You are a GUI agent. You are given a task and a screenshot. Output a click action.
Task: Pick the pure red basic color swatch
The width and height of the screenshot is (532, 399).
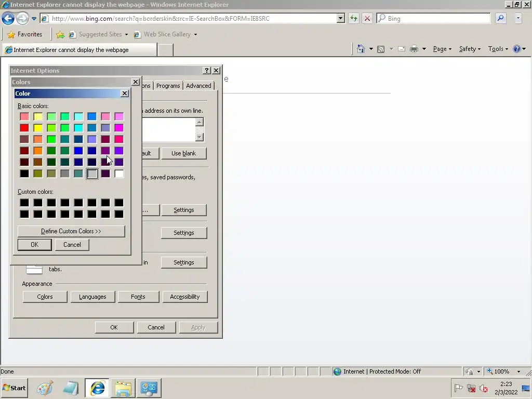pos(24,128)
